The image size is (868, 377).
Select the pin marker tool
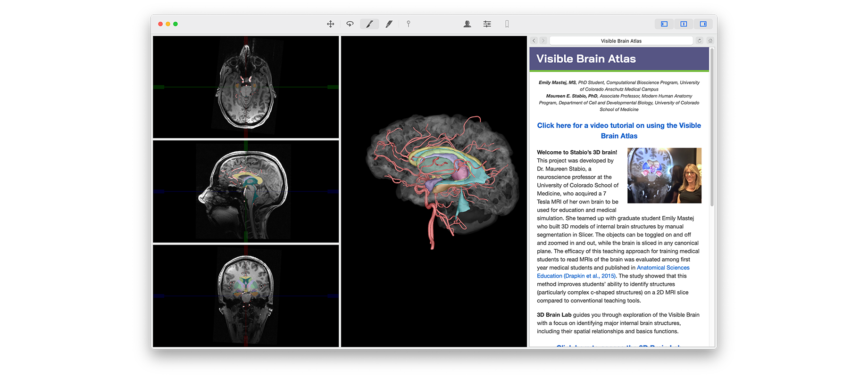click(x=409, y=24)
